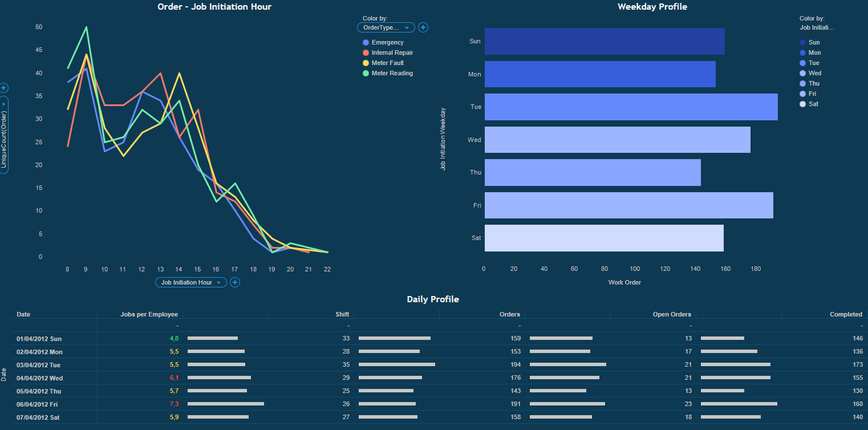Click the plus icon above the UniqueCount(Order) axis

pos(3,88)
